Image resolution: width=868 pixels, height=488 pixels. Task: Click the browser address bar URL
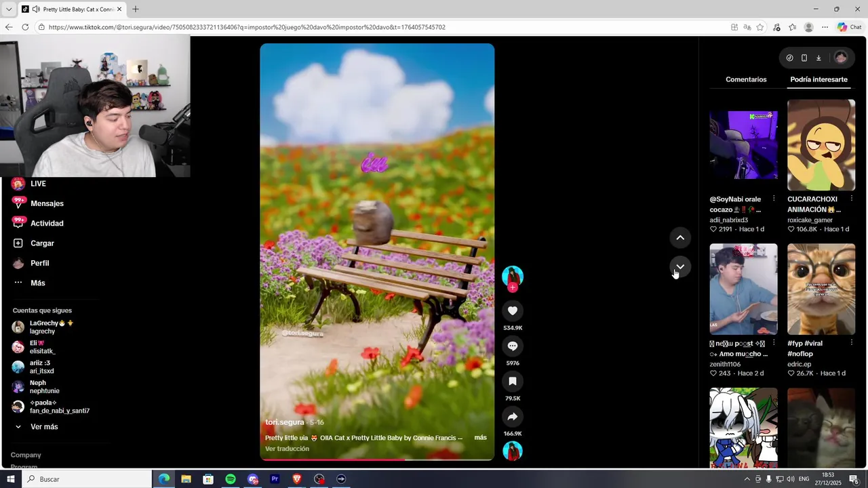tap(247, 27)
